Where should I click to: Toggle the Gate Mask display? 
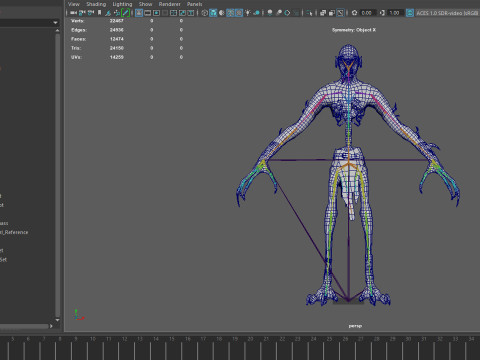pos(165,13)
